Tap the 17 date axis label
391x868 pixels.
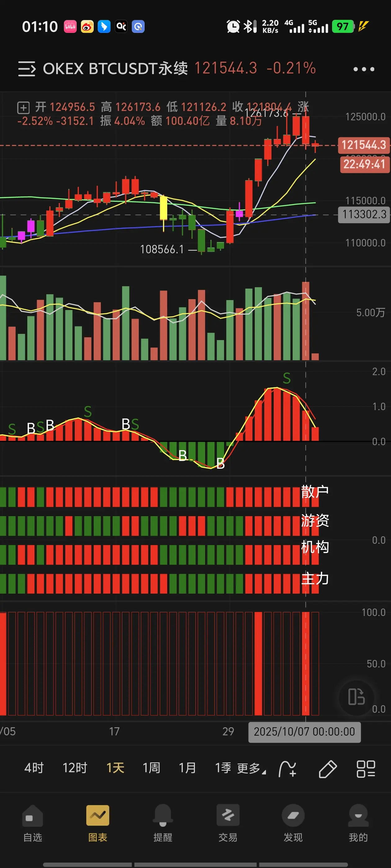point(115,732)
